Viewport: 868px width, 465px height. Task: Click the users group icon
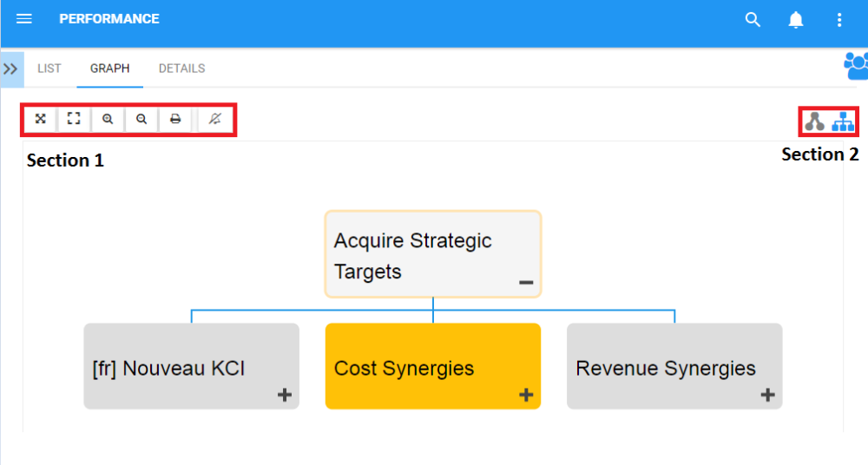856,66
